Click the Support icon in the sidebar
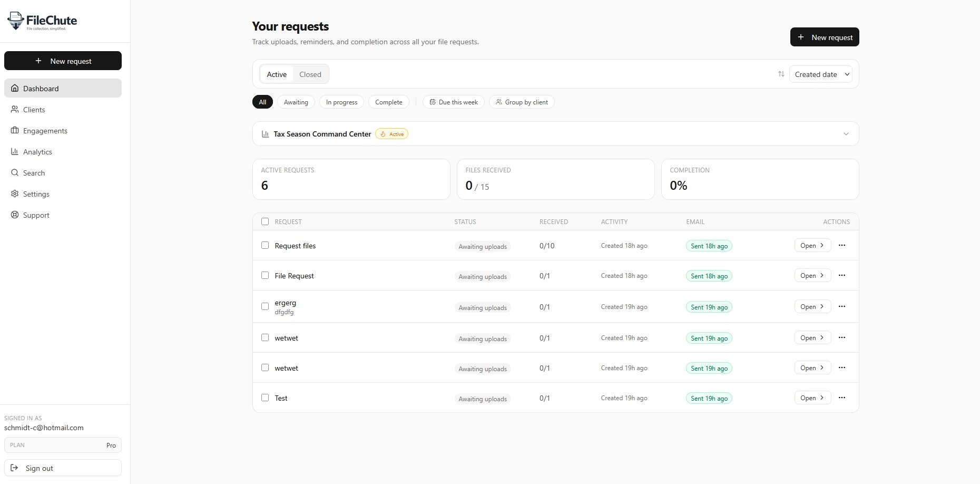The height and width of the screenshot is (484, 980). tap(15, 215)
